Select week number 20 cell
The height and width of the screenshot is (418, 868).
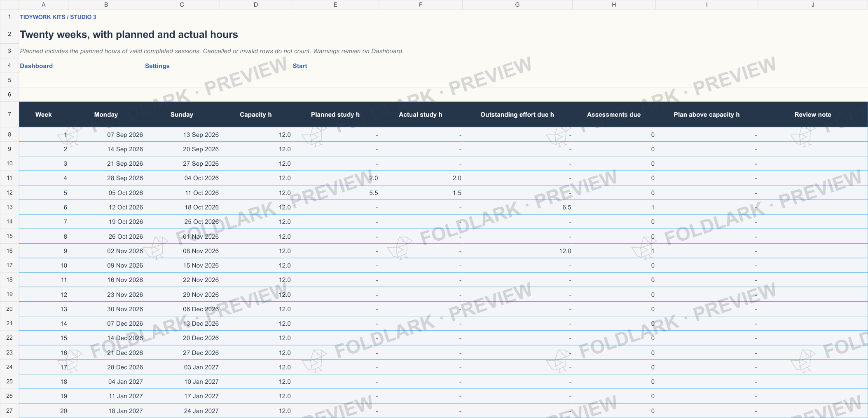tap(44, 411)
